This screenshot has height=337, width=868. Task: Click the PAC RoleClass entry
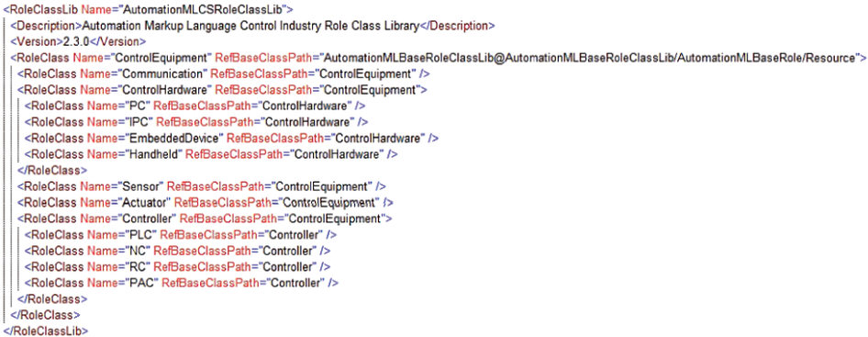(181, 283)
